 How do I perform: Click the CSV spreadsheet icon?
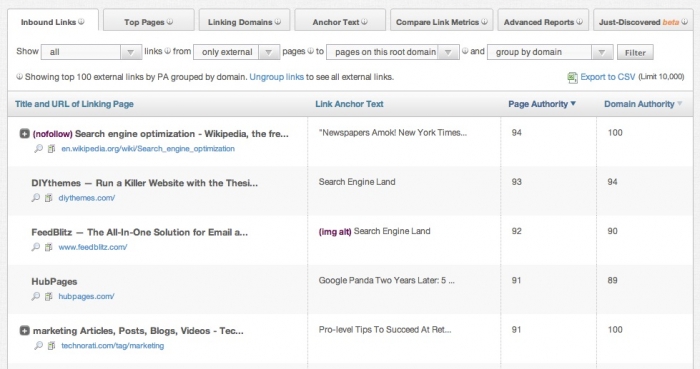[x=572, y=78]
